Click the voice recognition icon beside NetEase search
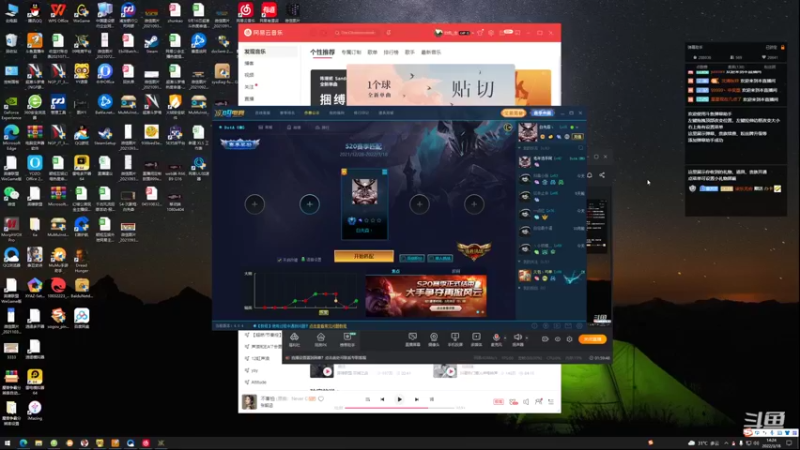 pos(388,33)
